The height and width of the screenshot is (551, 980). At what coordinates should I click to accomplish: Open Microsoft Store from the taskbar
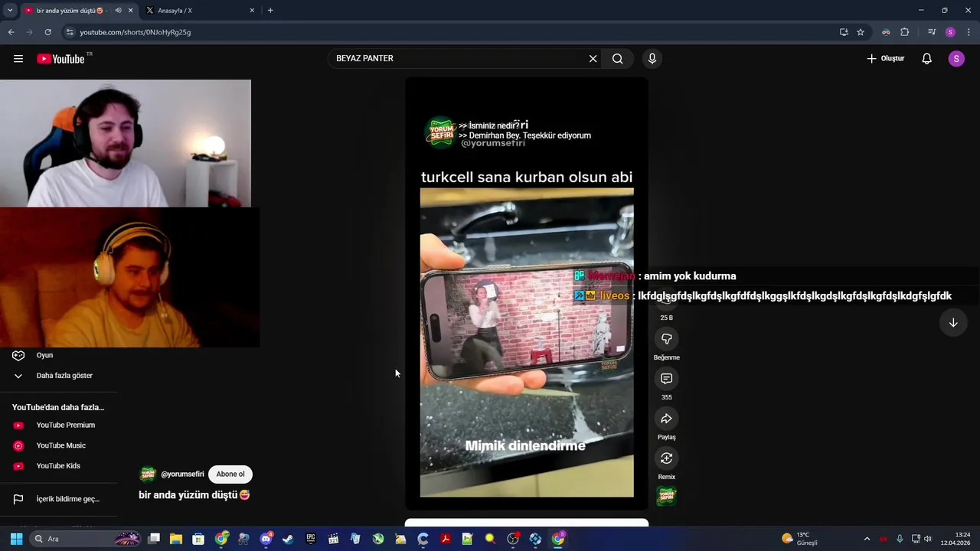point(198,539)
